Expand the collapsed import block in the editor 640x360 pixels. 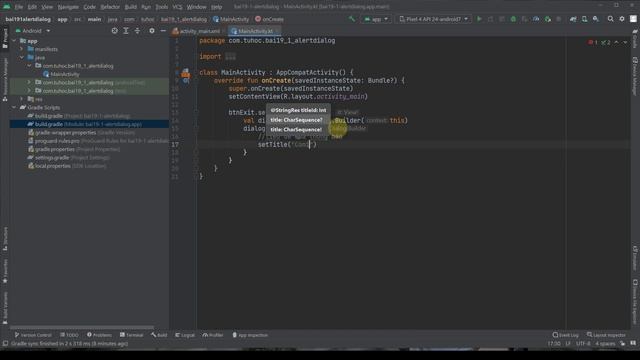point(230,57)
